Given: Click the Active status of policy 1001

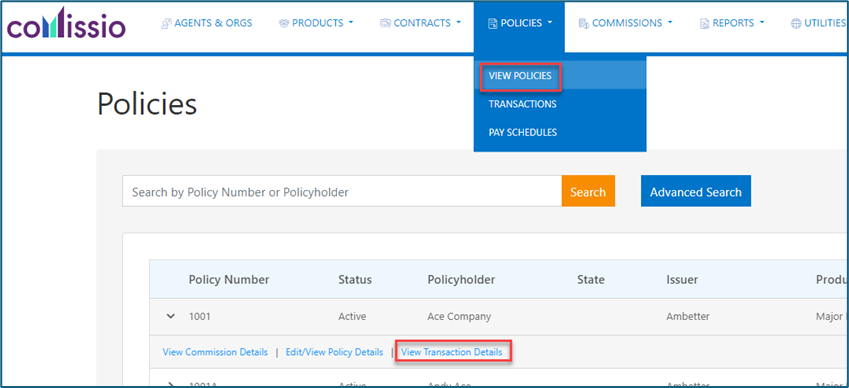Looking at the screenshot, I should coord(352,317).
